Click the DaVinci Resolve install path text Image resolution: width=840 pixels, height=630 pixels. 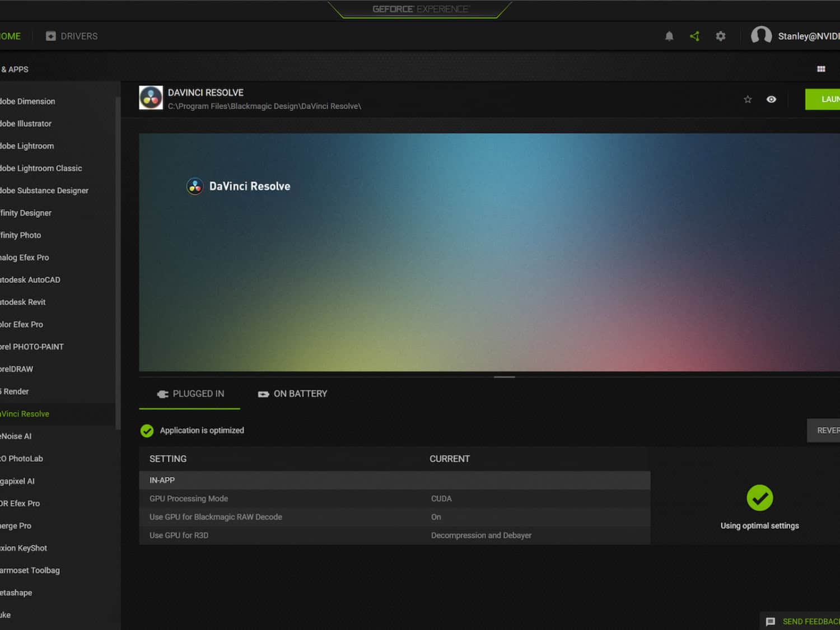pyautogui.click(x=264, y=106)
